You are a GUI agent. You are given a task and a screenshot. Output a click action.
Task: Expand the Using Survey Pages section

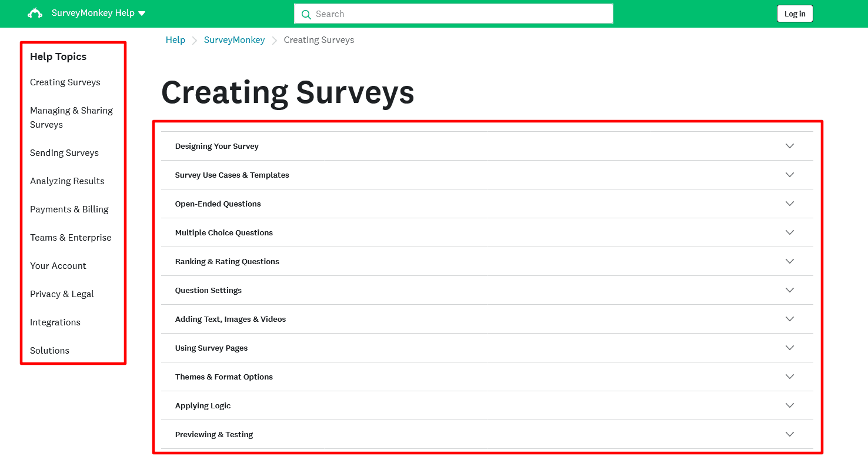(790, 347)
